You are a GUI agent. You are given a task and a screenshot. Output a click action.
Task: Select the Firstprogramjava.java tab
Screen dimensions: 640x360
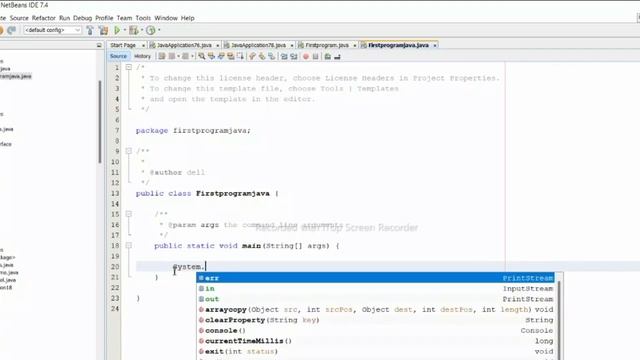click(398, 45)
